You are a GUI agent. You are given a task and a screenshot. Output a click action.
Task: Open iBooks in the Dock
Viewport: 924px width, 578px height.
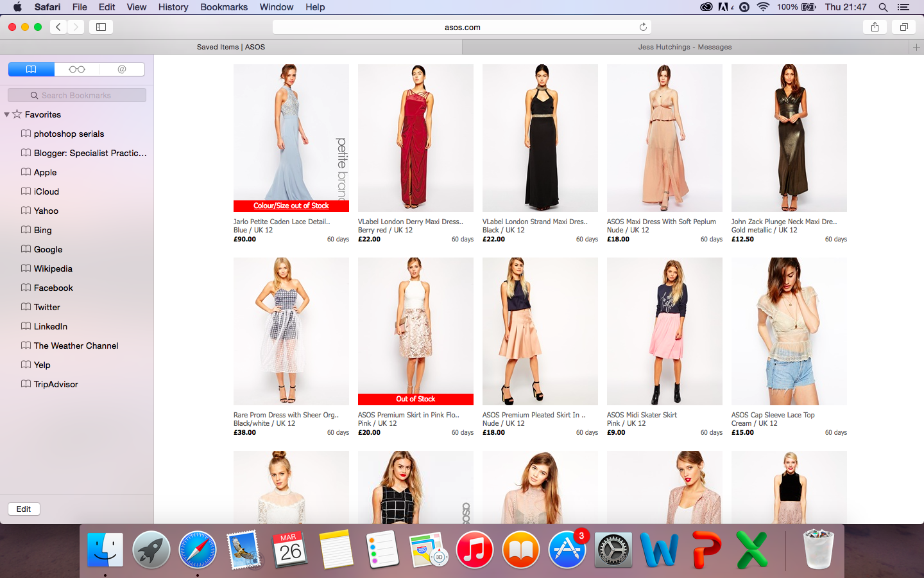(521, 550)
